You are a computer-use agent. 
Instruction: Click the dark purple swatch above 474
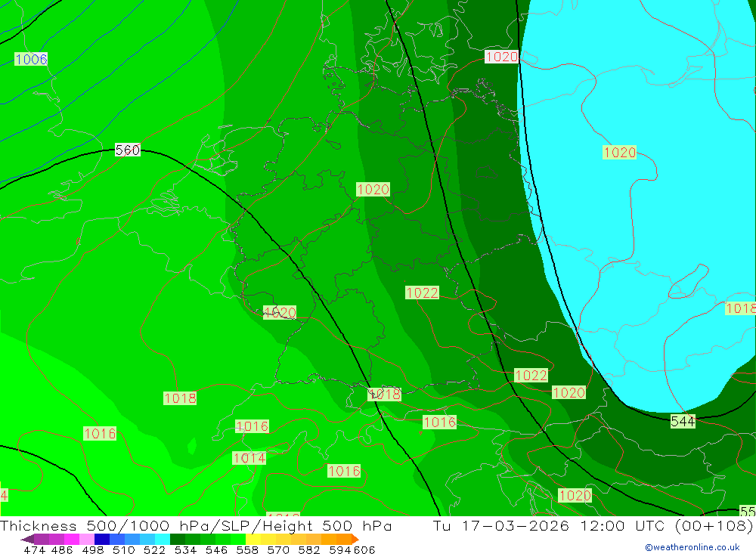[42, 539]
